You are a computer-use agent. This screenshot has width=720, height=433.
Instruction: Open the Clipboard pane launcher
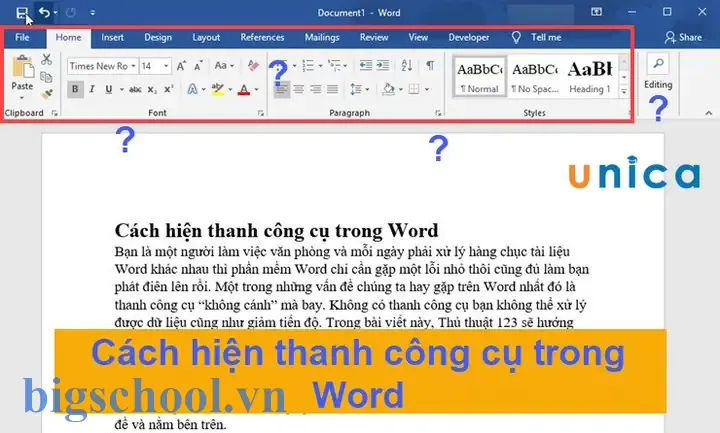click(x=55, y=113)
